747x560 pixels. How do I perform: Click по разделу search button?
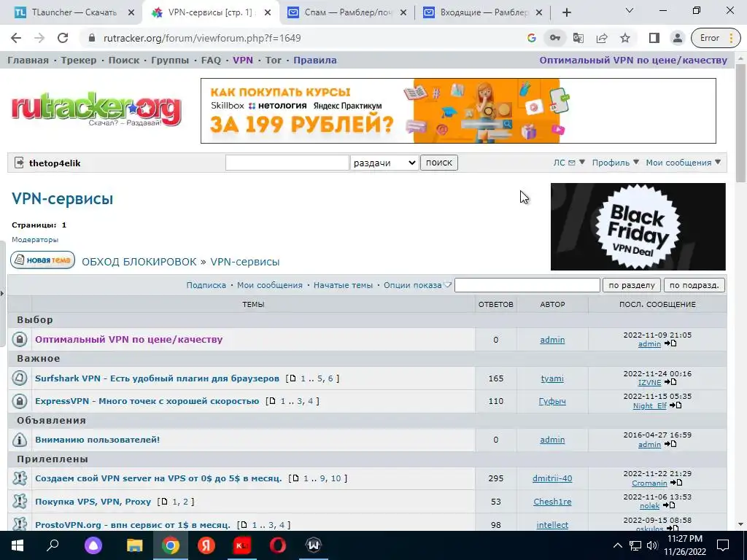click(x=632, y=285)
